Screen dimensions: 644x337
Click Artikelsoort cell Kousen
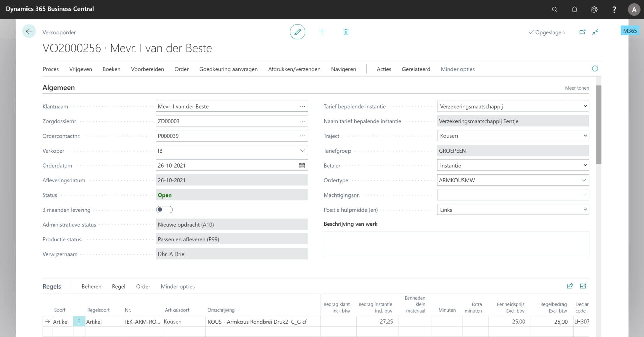(184, 322)
